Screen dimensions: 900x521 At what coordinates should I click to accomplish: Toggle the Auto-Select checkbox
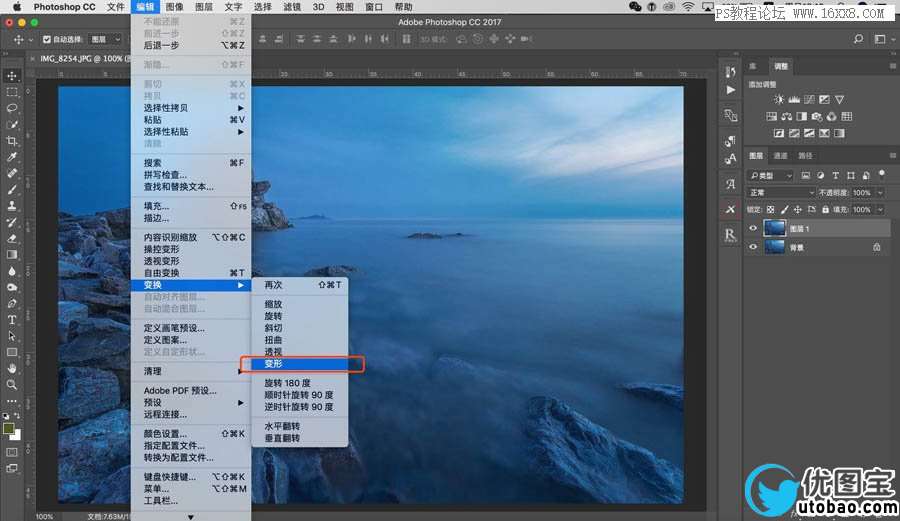47,39
